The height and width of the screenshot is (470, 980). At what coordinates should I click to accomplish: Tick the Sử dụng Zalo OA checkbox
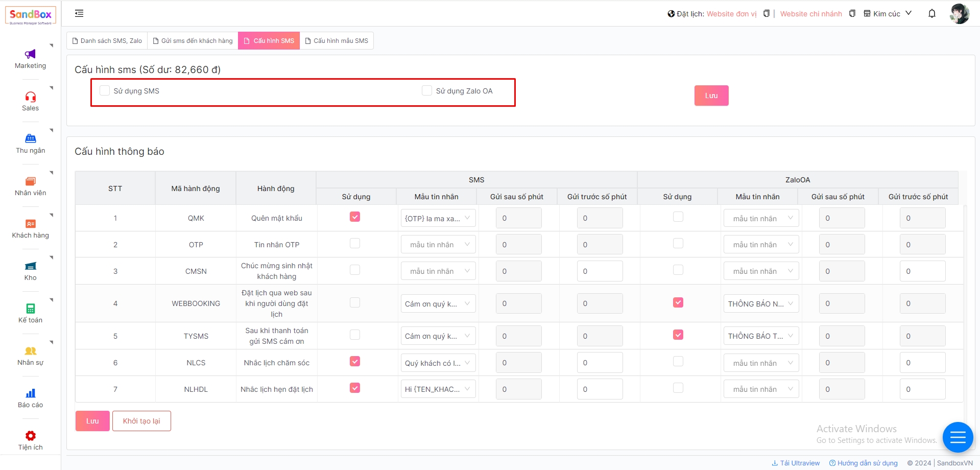(x=427, y=91)
